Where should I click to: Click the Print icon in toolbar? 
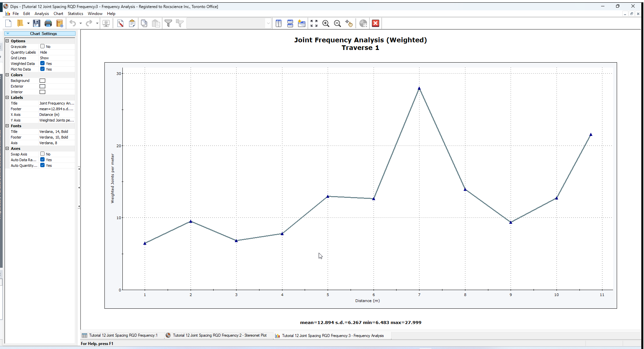pos(48,23)
